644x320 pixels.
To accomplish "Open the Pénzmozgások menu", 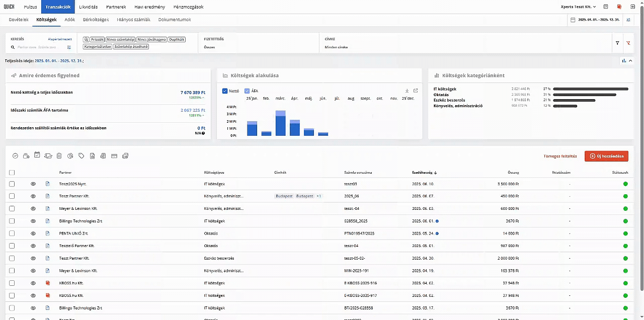I will click(188, 7).
